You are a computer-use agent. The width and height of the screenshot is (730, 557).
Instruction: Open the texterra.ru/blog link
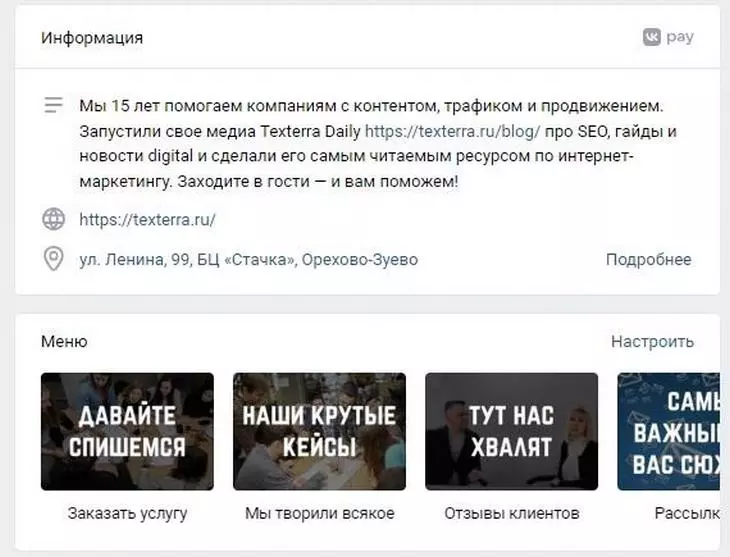[452, 131]
